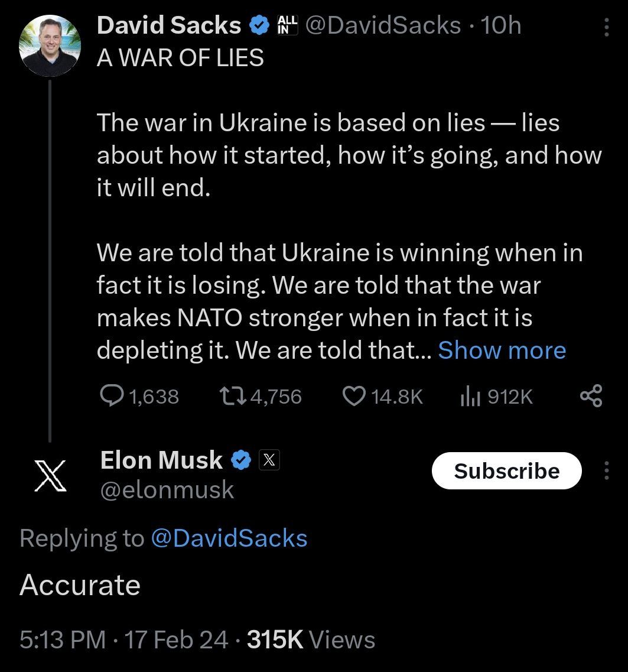Open David Sacks' profile picture
The width and height of the screenshot is (628, 672).
(50, 46)
